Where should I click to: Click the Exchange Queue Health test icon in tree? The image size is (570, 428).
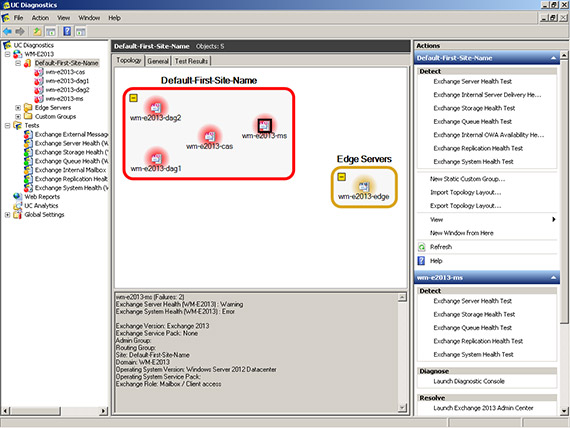tap(28, 161)
